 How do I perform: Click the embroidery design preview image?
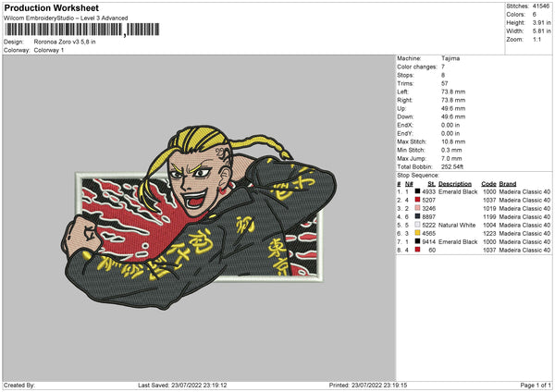pyautogui.click(x=199, y=217)
